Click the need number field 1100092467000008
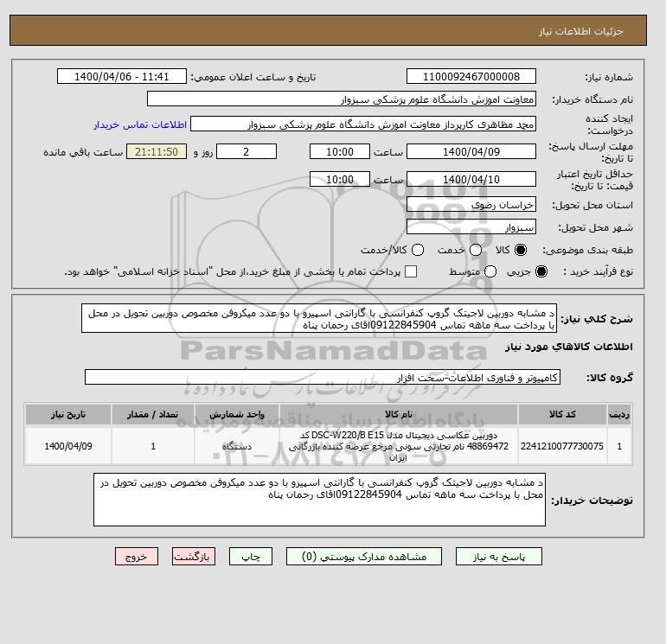 point(471,76)
